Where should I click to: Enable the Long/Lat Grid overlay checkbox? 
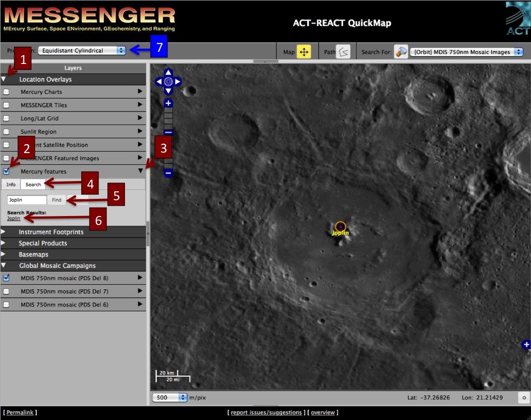pos(7,119)
